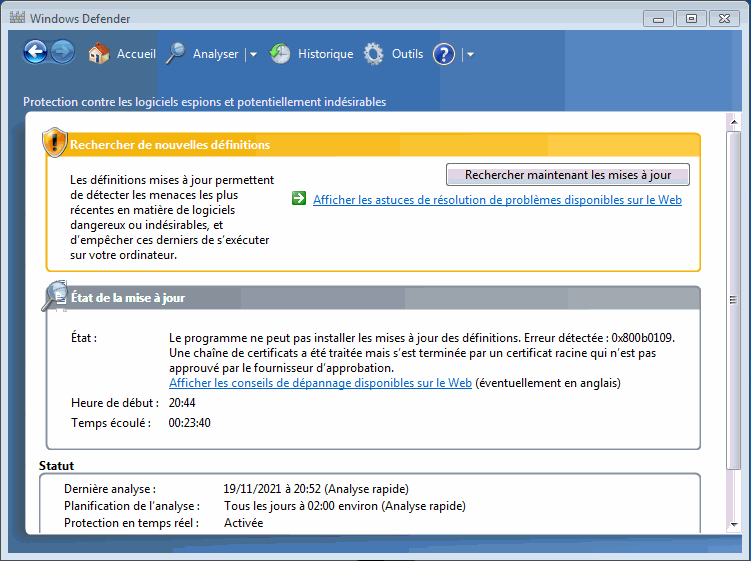This screenshot has width=751, height=561.
Task: Click the Activée real-time protection value
Action: pos(244,523)
